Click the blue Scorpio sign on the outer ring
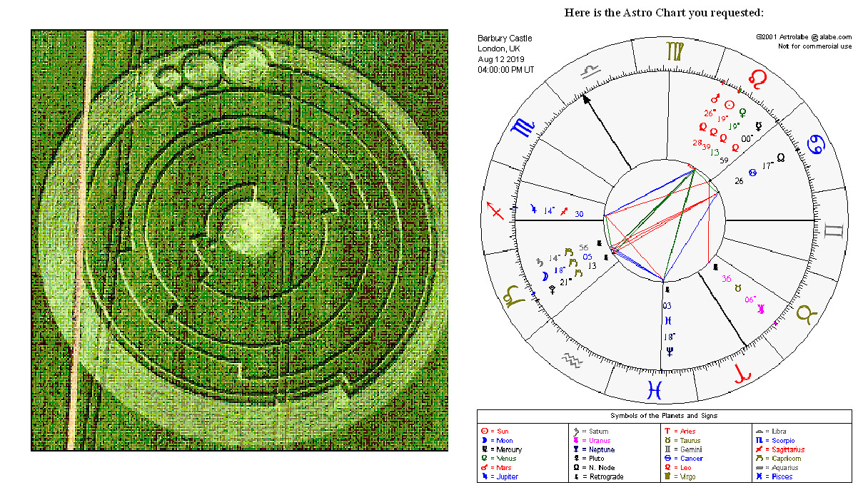868x490 pixels. [x=523, y=128]
